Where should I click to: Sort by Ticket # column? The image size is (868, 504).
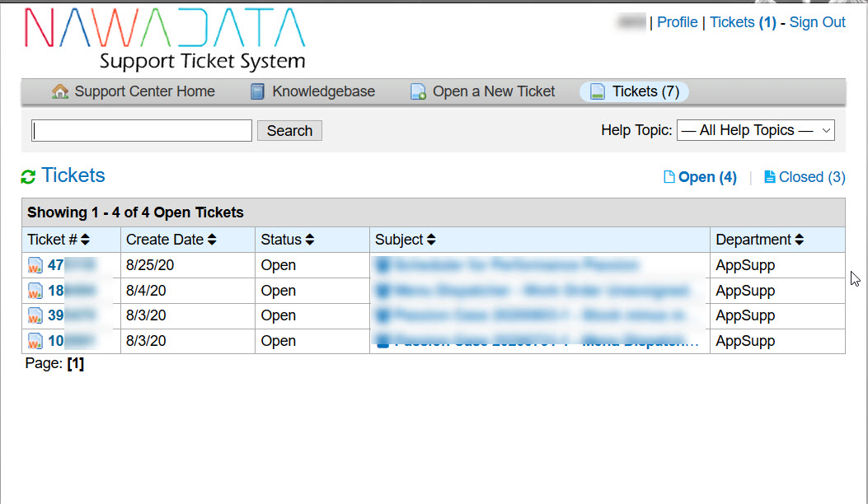pos(58,240)
